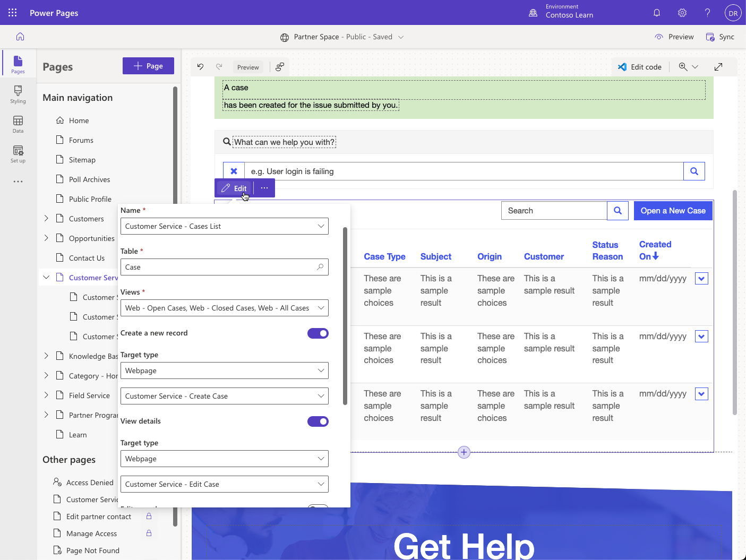Click the undo arrow above the canvas
746x560 pixels.
tap(200, 66)
